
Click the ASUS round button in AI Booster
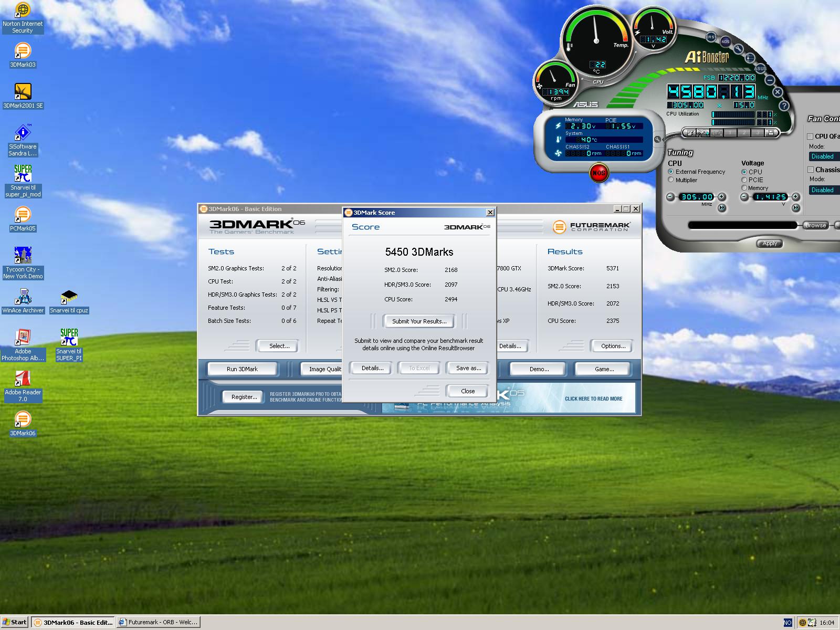click(x=760, y=68)
